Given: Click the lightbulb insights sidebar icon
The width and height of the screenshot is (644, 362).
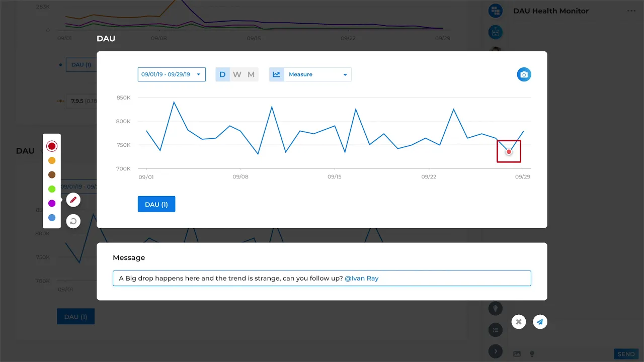Looking at the screenshot, I should (496, 308).
